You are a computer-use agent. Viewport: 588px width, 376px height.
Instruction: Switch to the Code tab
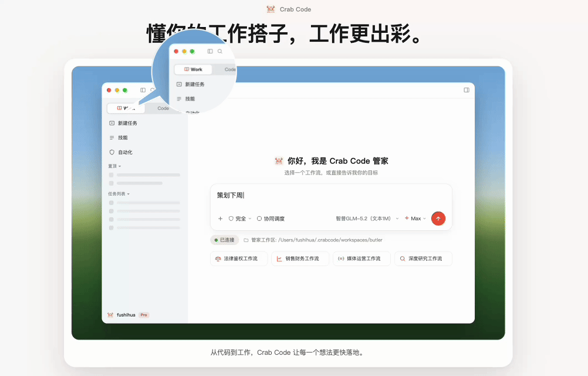[163, 108]
